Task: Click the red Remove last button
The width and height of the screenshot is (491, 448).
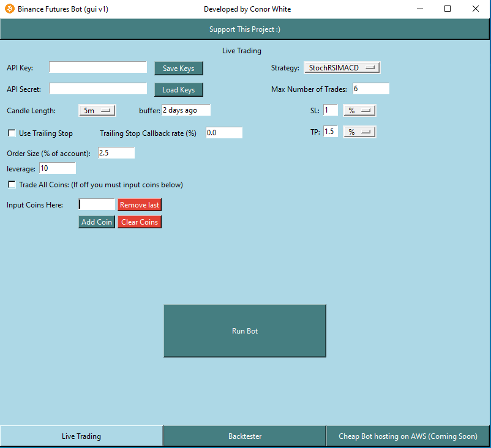Action: point(140,205)
